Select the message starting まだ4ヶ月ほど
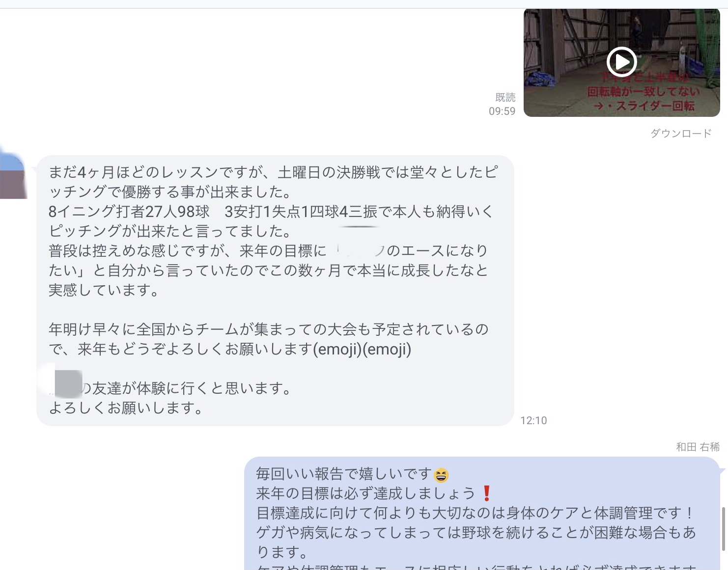The width and height of the screenshot is (728, 570). click(275, 290)
